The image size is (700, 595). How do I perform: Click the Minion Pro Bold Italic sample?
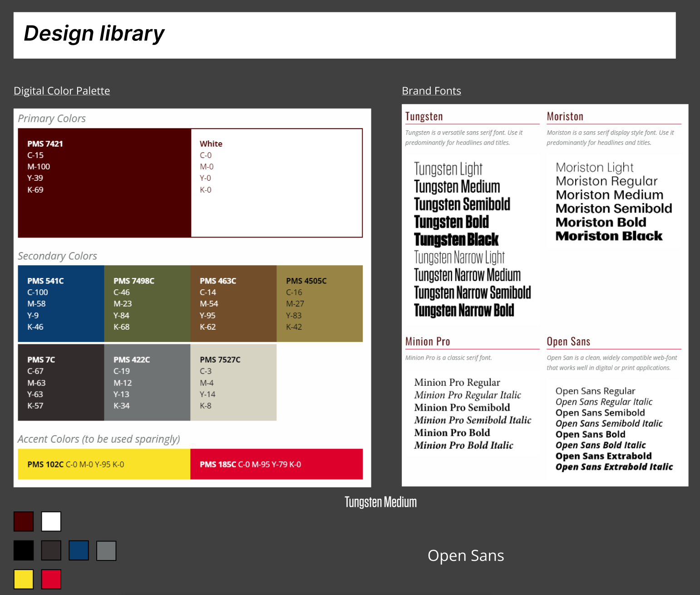click(x=463, y=445)
